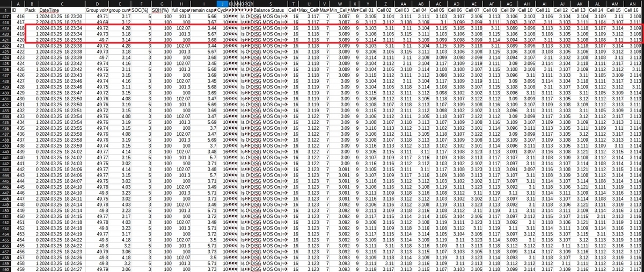Click the 'group curr' header cell
The height and width of the screenshot is (272, 644).
coord(120,10)
